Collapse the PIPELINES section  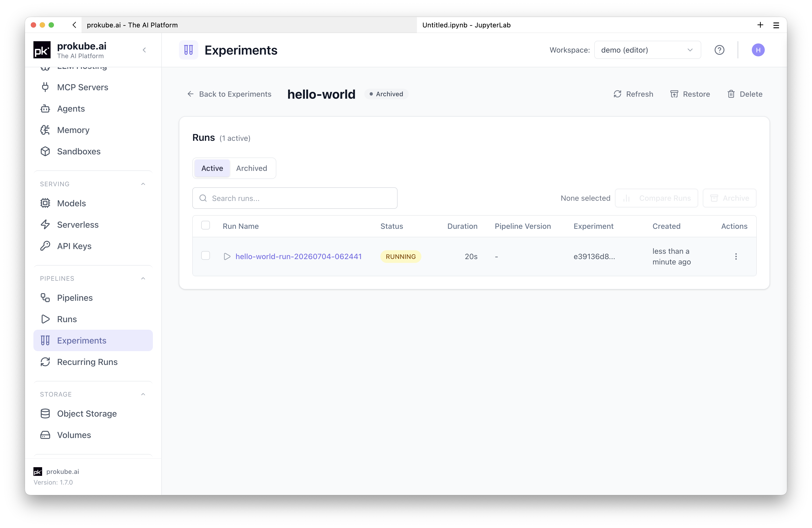pos(143,279)
